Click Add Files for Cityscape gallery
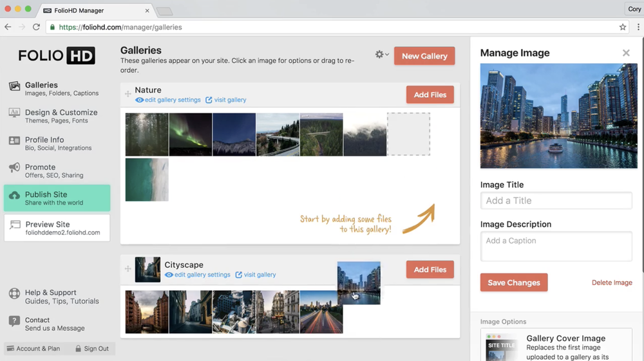The image size is (644, 361). [430, 270]
